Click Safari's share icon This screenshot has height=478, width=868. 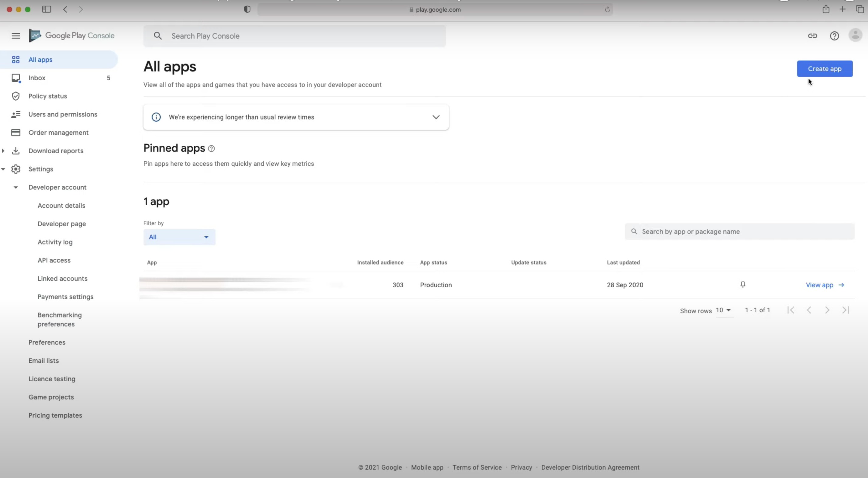(825, 9)
